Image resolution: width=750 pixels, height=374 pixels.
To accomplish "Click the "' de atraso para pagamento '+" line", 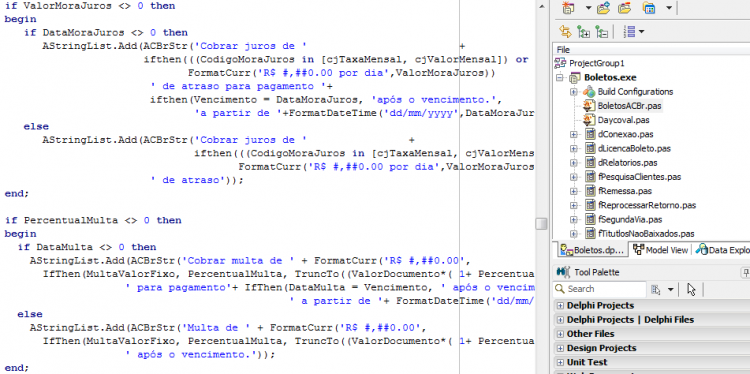I will pyautogui.click(x=241, y=87).
